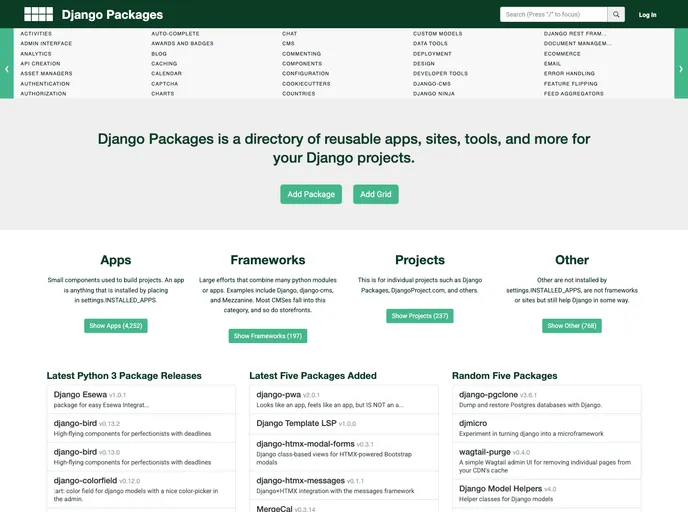Open the django-htmx-modal-forms package
This screenshot has width=688, height=512.
[x=305, y=444]
